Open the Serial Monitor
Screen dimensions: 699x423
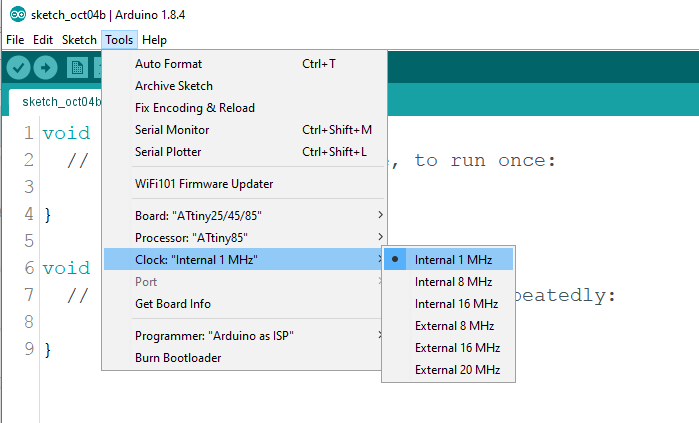pos(172,130)
